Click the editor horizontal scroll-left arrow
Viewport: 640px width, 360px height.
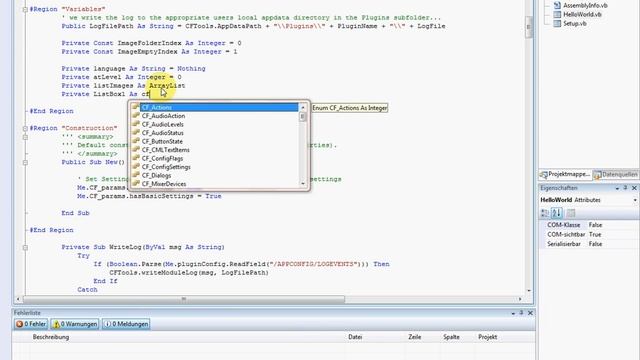[18, 299]
